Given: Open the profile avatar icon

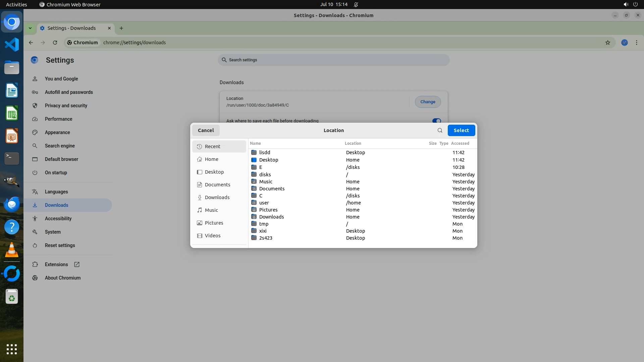Looking at the screenshot, I should click(624, 43).
